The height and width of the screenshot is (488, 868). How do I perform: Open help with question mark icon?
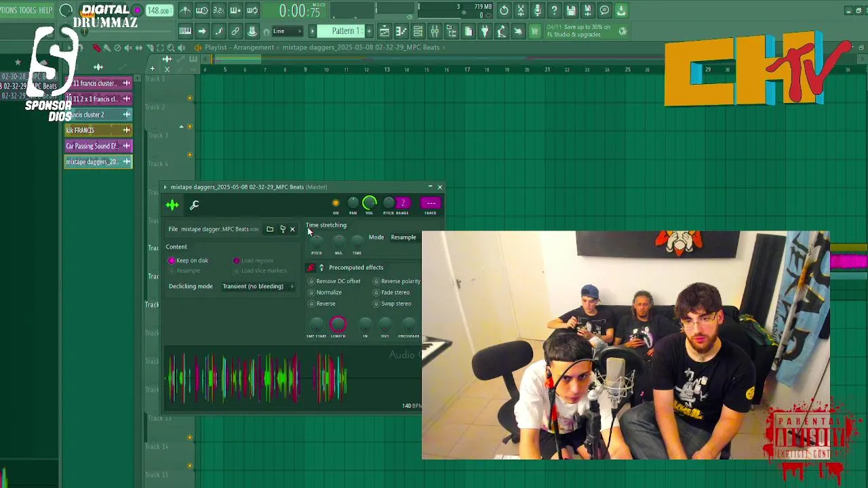[x=554, y=10]
